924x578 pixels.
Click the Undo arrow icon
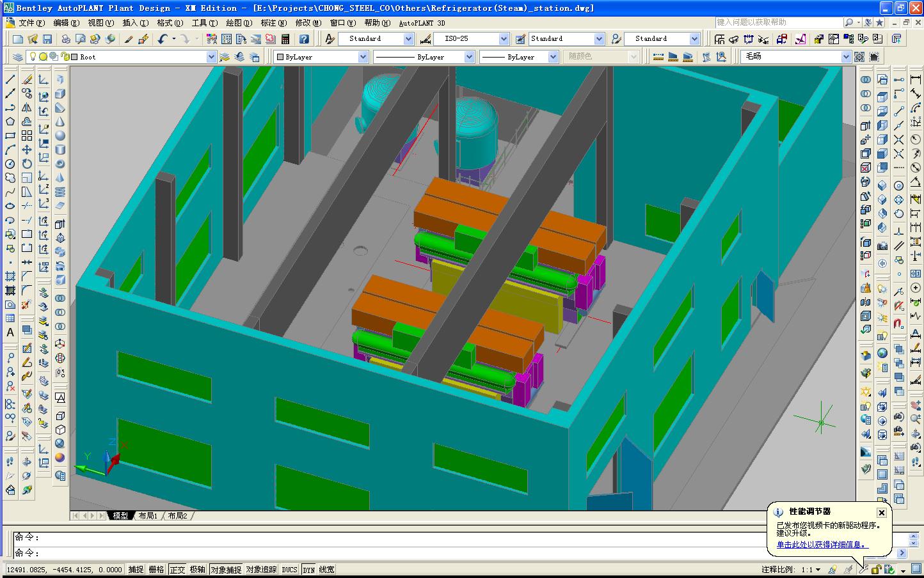pos(163,39)
